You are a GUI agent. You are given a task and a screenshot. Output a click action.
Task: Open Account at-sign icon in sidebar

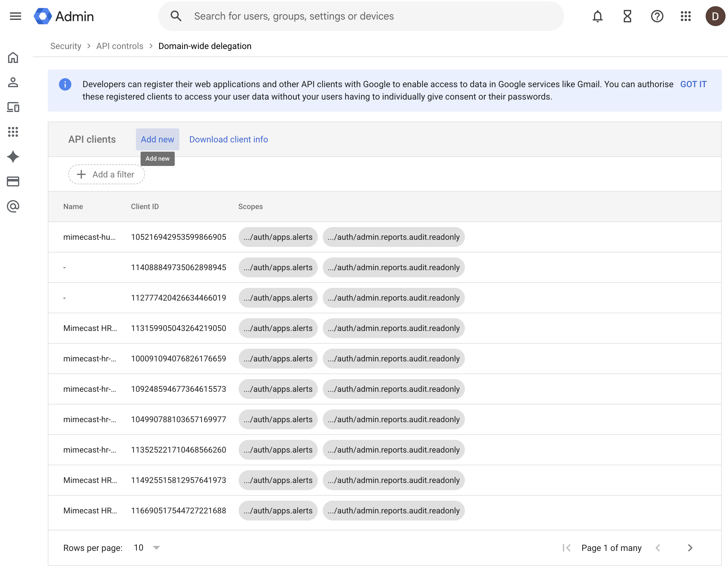pos(13,206)
